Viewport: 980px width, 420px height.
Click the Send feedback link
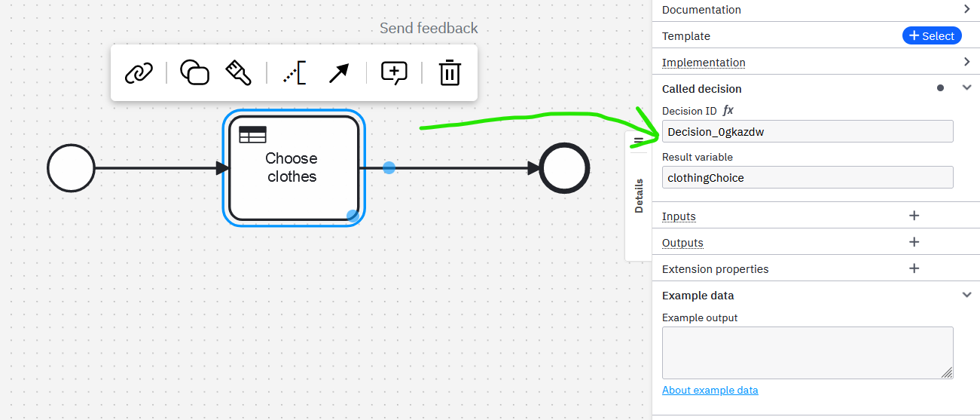(x=429, y=28)
